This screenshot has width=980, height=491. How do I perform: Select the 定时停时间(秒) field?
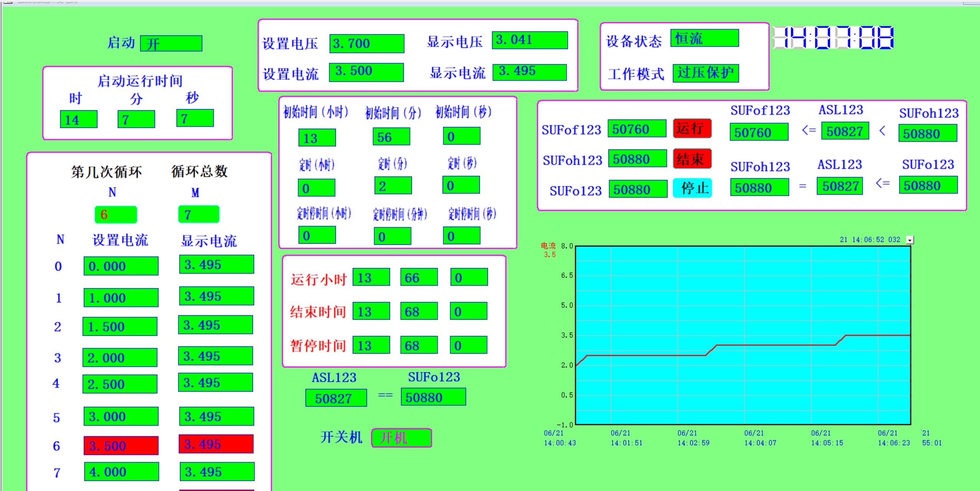461,235
